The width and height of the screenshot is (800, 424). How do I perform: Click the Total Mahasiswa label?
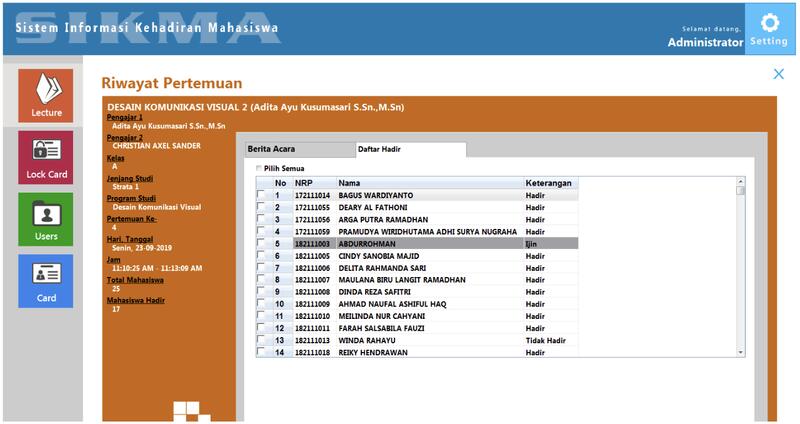[x=135, y=280]
